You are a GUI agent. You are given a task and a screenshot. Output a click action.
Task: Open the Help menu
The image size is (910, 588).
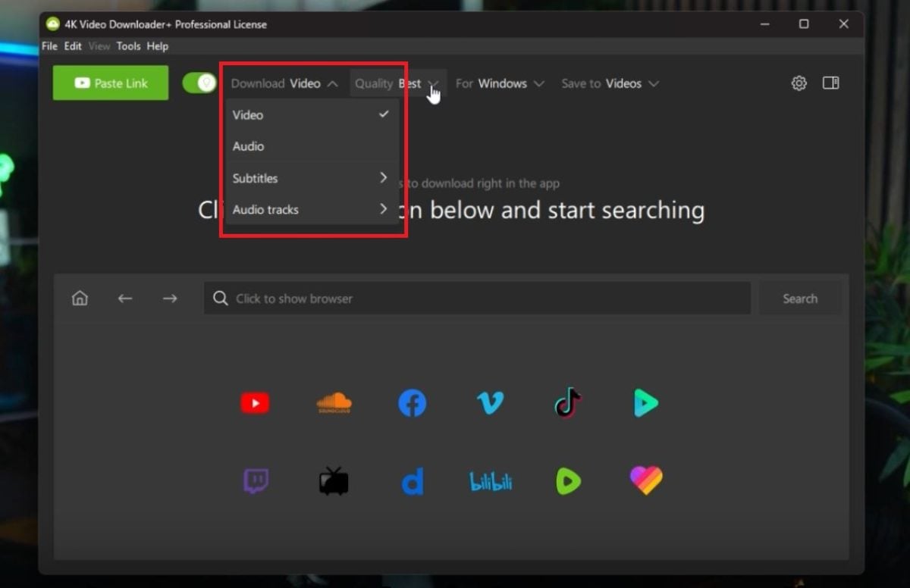(157, 46)
